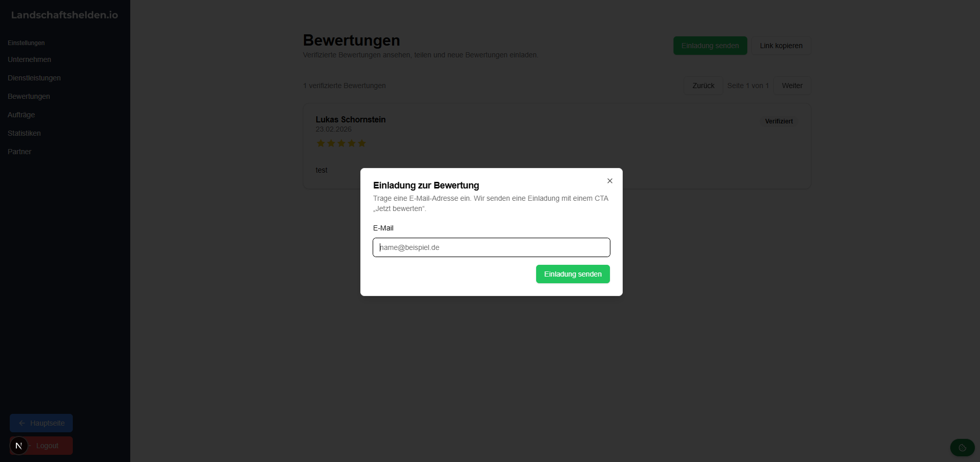Click the Next.js dev tools badge

pyautogui.click(x=19, y=446)
